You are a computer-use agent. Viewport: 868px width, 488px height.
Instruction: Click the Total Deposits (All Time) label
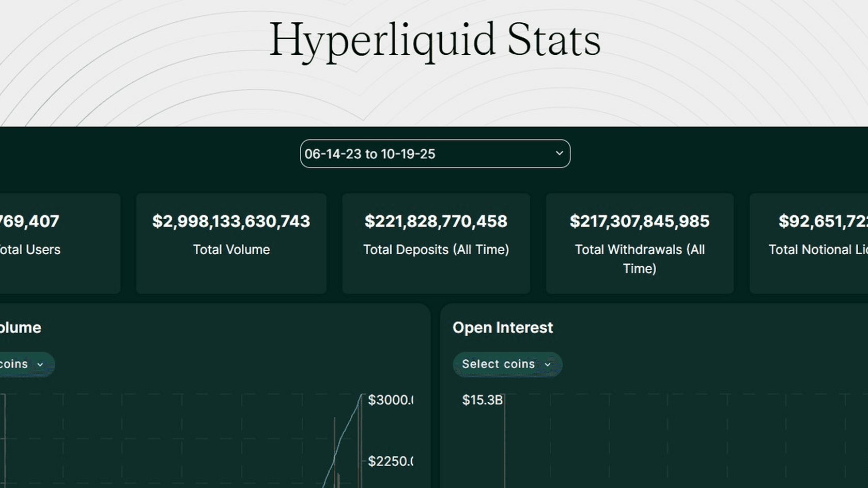coord(436,250)
